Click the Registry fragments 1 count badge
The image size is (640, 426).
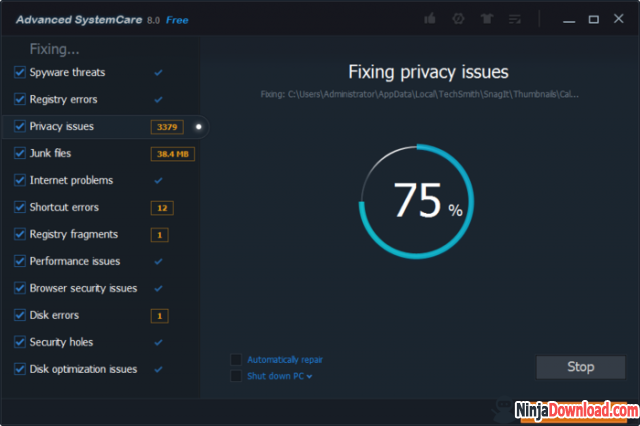pyautogui.click(x=160, y=235)
